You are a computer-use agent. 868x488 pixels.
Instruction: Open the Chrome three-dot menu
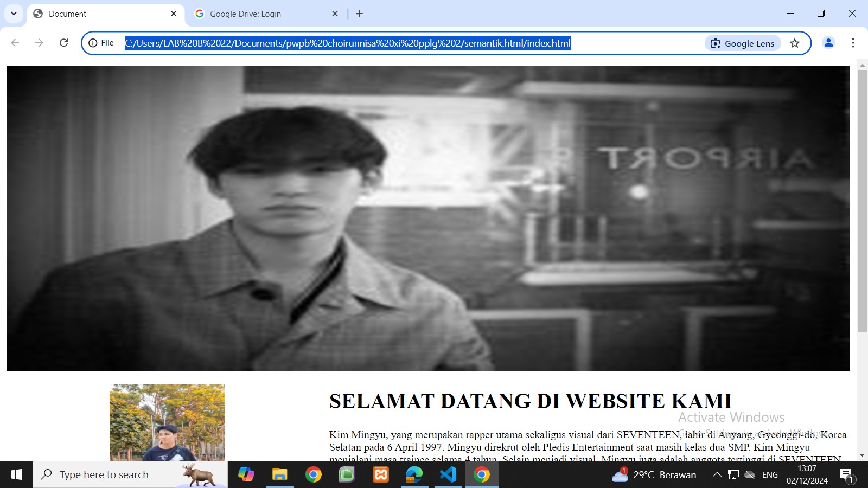point(853,43)
